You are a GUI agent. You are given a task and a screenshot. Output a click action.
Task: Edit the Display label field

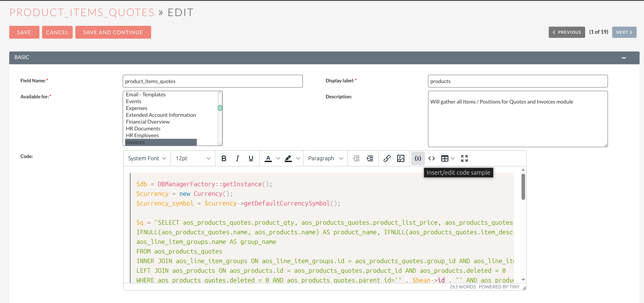(x=517, y=81)
